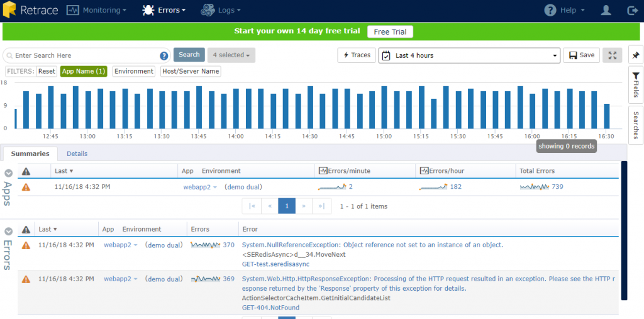The height and width of the screenshot is (319, 644).
Task: Open webapp2 dropdown in the Apps table
Action: coord(200,187)
